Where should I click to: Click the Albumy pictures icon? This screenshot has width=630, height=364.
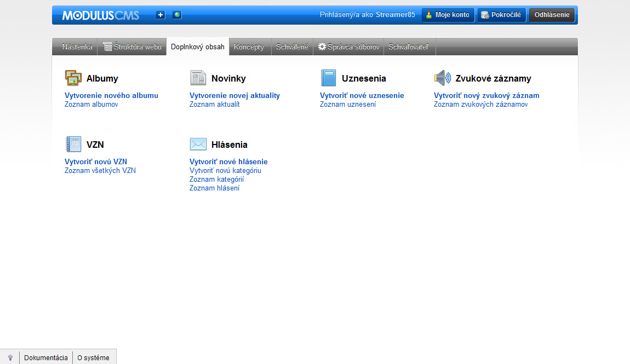tap(73, 78)
